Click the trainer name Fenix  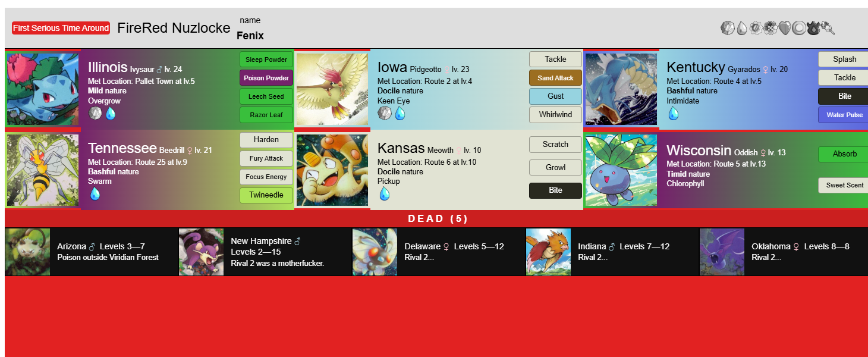click(x=250, y=36)
